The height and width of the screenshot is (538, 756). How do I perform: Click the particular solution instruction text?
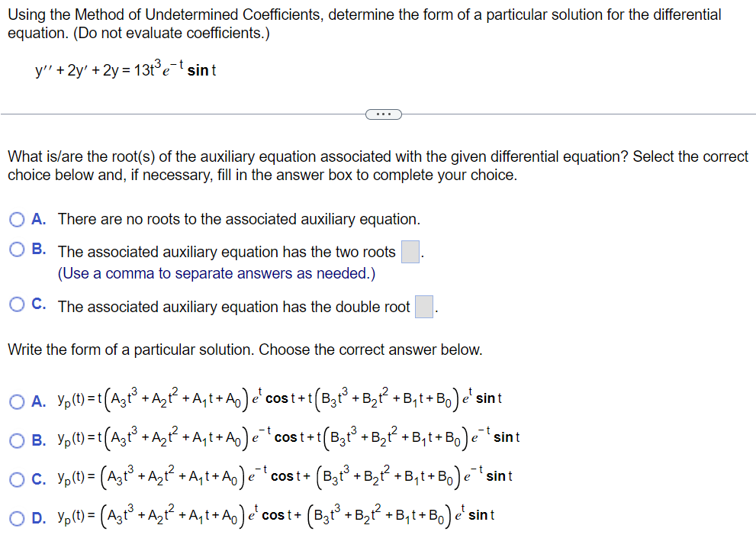click(175, 350)
